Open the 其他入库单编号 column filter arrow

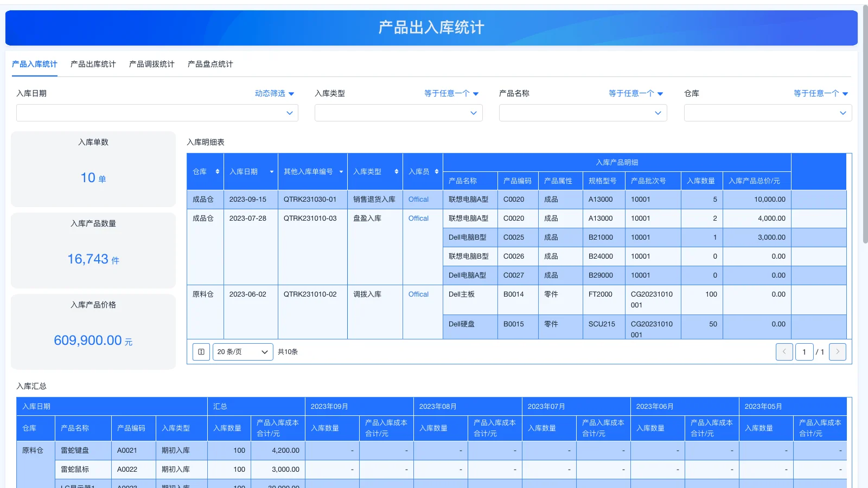tap(341, 171)
